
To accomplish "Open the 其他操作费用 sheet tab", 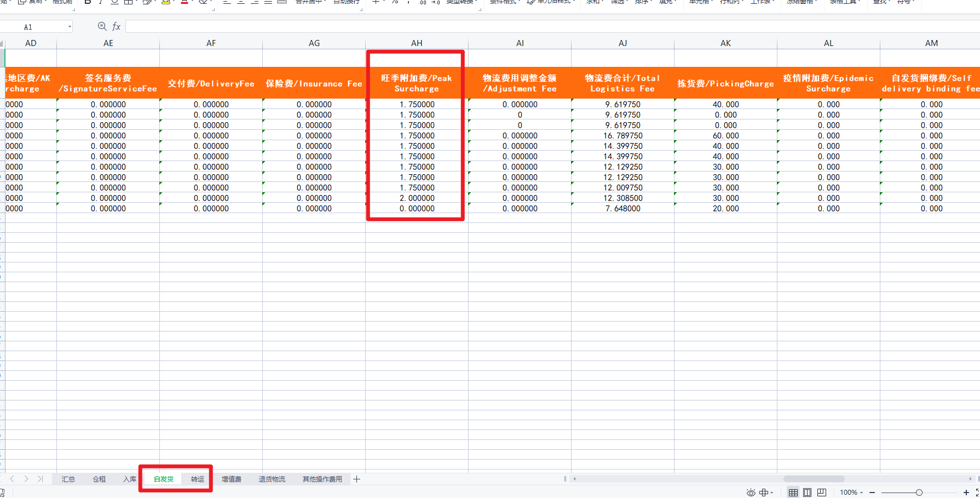I will [322, 479].
